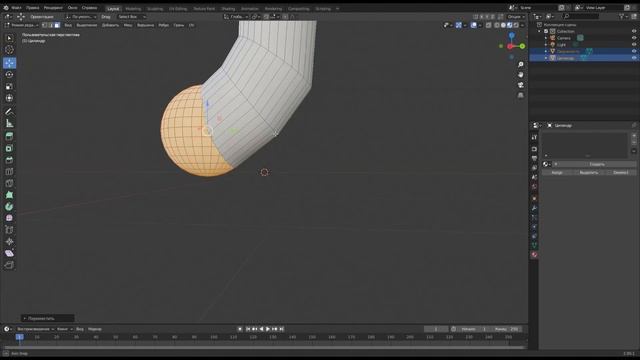
Task: Select the Scale tool
Action: click(x=9, y=87)
